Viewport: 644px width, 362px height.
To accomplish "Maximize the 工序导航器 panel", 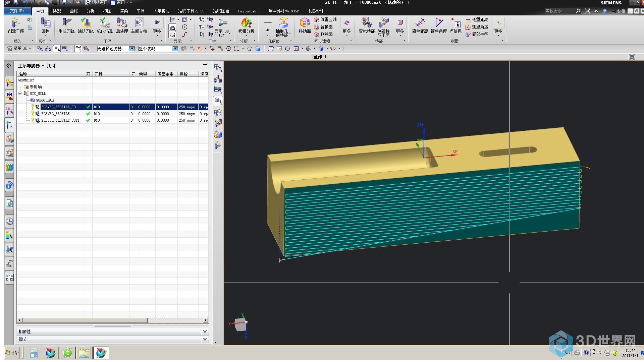I will point(205,66).
